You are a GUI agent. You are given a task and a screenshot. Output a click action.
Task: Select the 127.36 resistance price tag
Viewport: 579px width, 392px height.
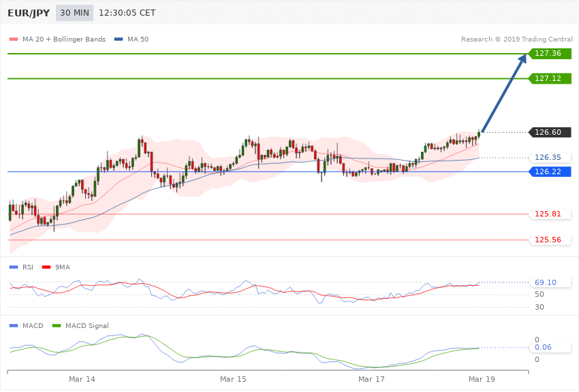click(x=550, y=54)
